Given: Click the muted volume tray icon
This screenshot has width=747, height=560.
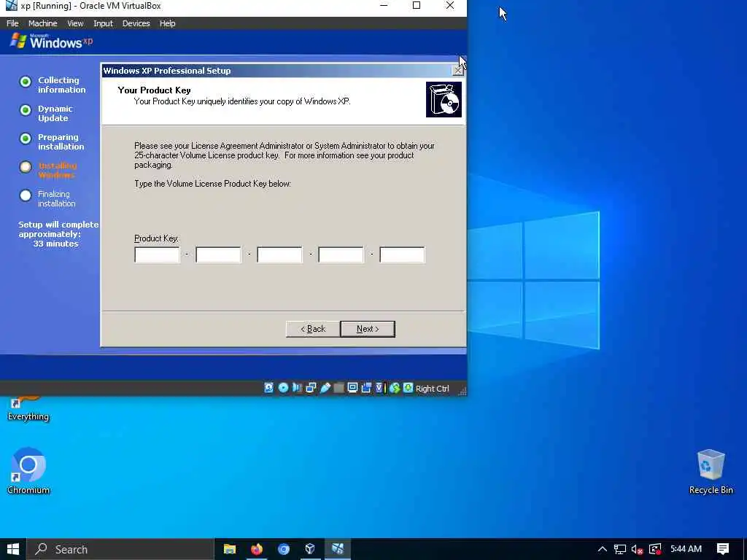Looking at the screenshot, I should 637,549.
